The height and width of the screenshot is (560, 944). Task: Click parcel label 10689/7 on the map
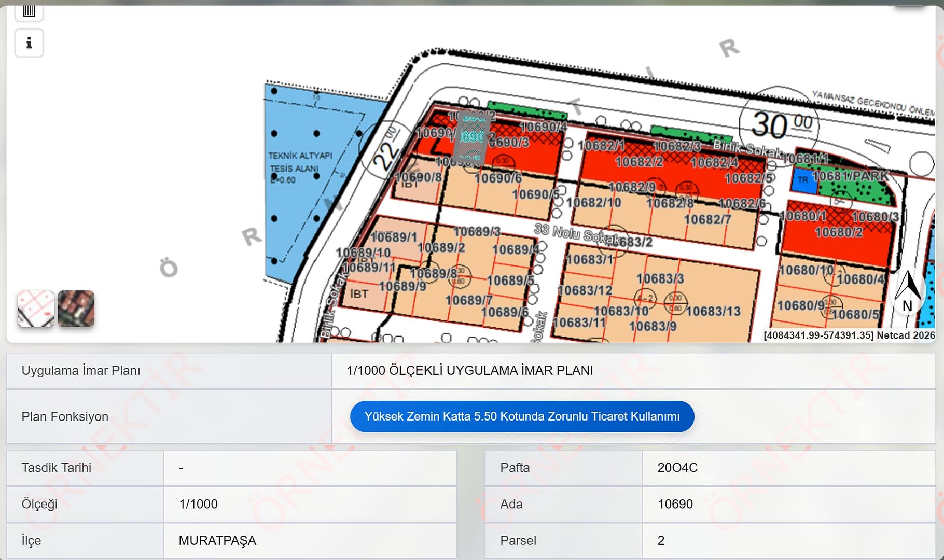click(469, 300)
